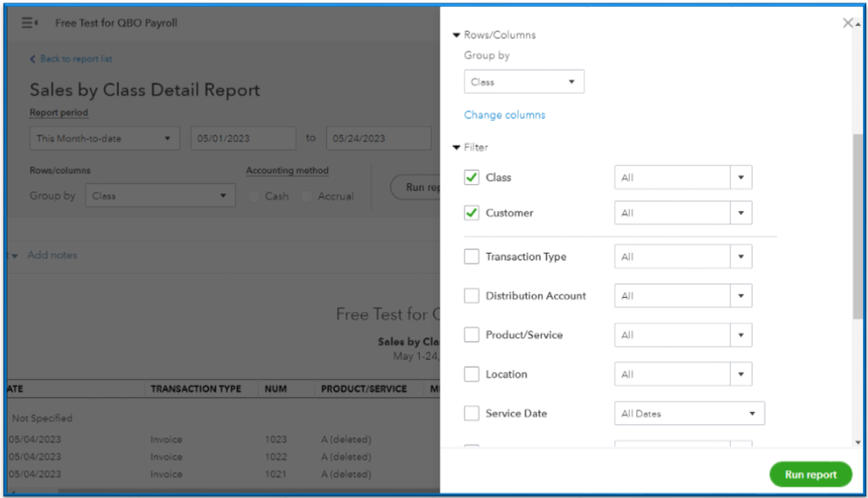
Task: Uncheck the Customer filter checkbox
Action: pos(471,213)
